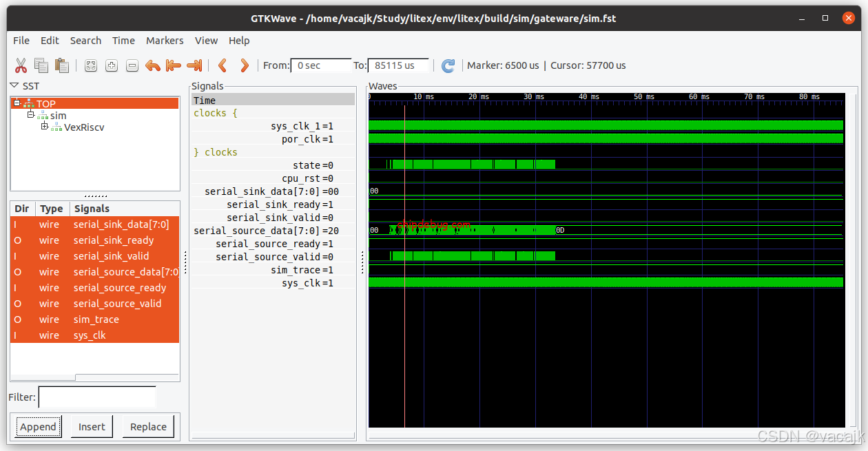Screen dimensions: 868x451
Task: Zoom in on waveform with plus icon
Action: tap(111, 65)
